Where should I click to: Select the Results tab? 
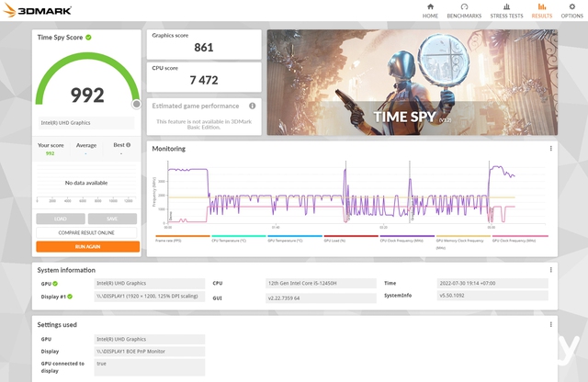(x=541, y=11)
